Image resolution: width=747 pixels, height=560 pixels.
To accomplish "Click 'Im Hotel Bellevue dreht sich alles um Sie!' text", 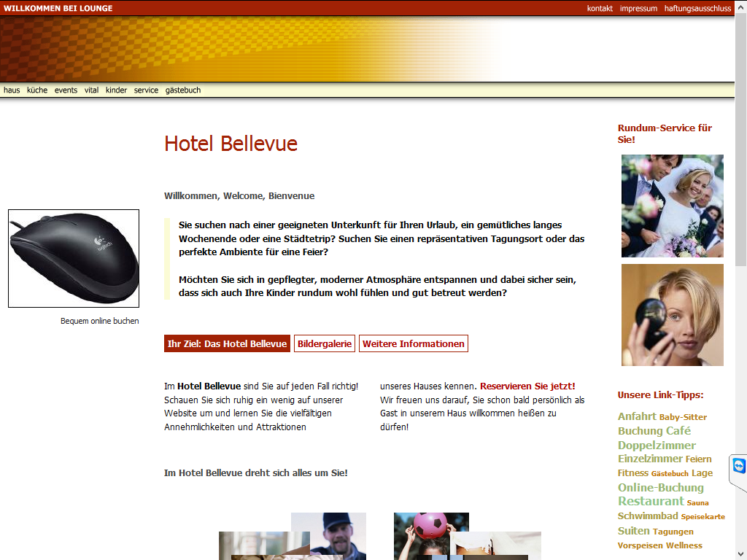I will coord(256,472).
